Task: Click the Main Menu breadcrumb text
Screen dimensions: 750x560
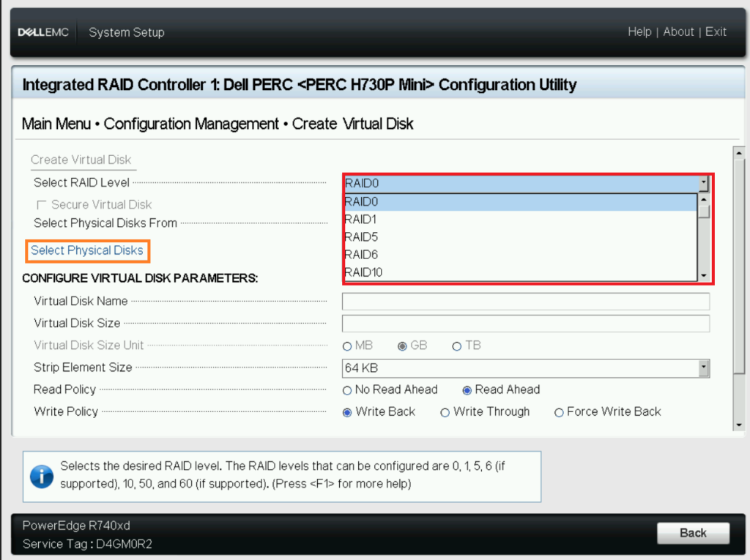Action: point(56,124)
